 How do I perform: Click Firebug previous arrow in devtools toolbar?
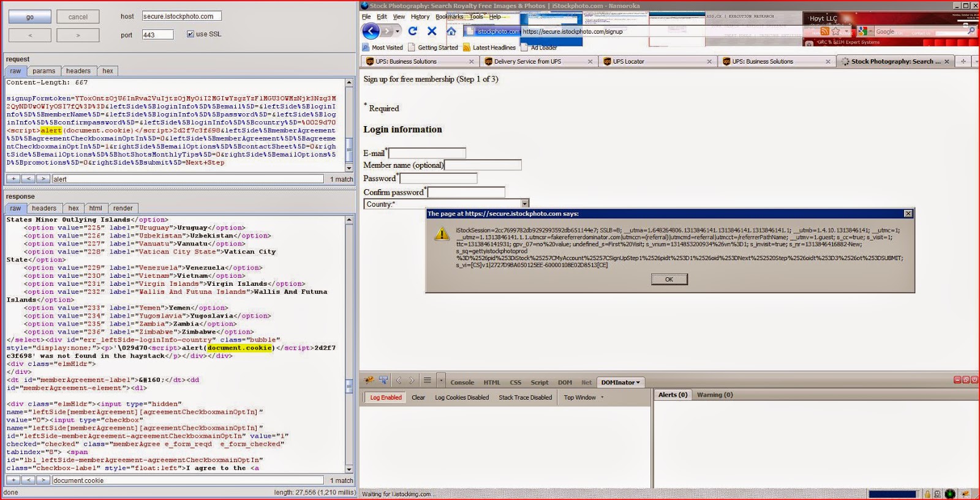[x=399, y=381]
